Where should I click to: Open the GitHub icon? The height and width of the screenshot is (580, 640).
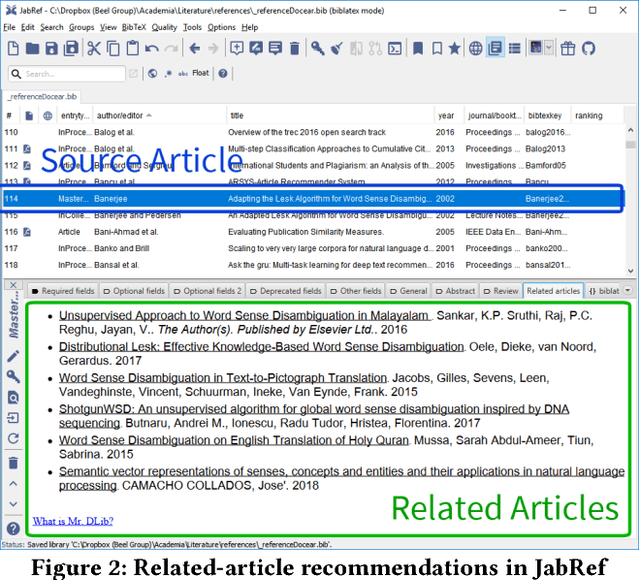[x=588, y=49]
